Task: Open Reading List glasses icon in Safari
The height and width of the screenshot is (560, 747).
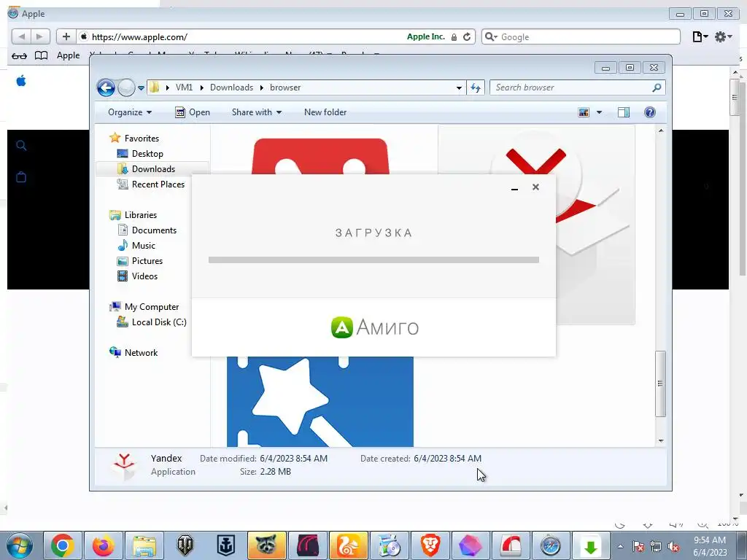Action: (x=19, y=55)
